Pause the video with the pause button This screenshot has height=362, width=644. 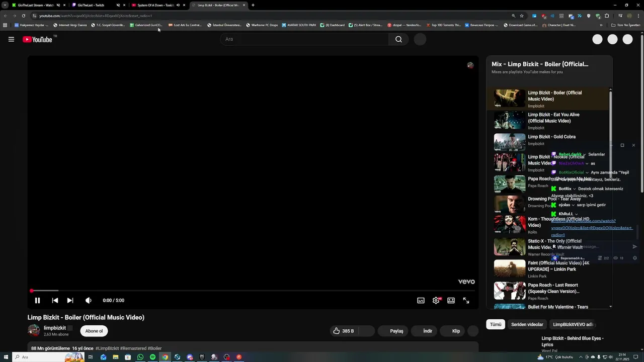(37, 300)
